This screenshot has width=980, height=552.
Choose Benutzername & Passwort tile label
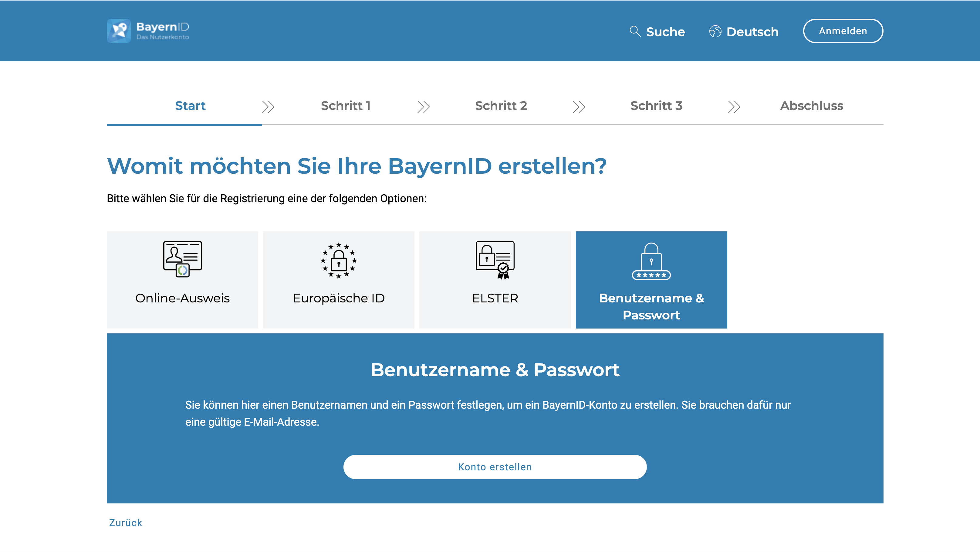click(651, 306)
